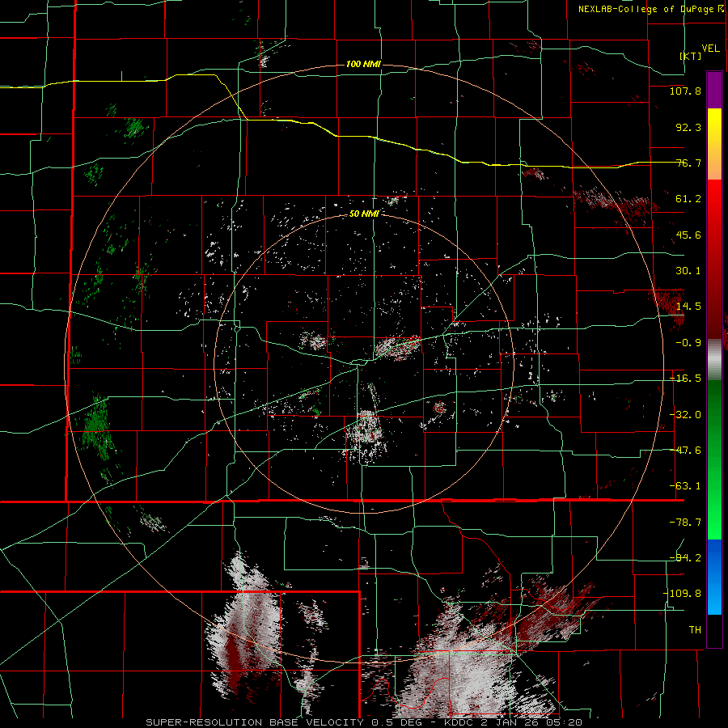The width and height of the screenshot is (728, 728).
Task: Click the -47.6 scale value
Action: (x=685, y=451)
